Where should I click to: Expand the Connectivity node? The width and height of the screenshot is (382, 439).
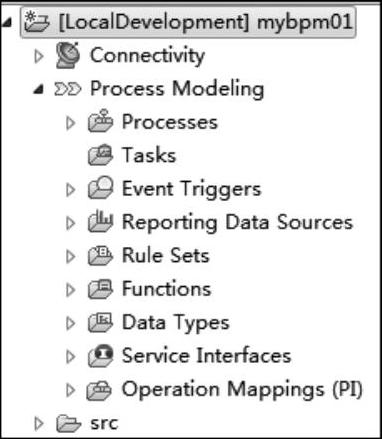pyautogui.click(x=39, y=56)
